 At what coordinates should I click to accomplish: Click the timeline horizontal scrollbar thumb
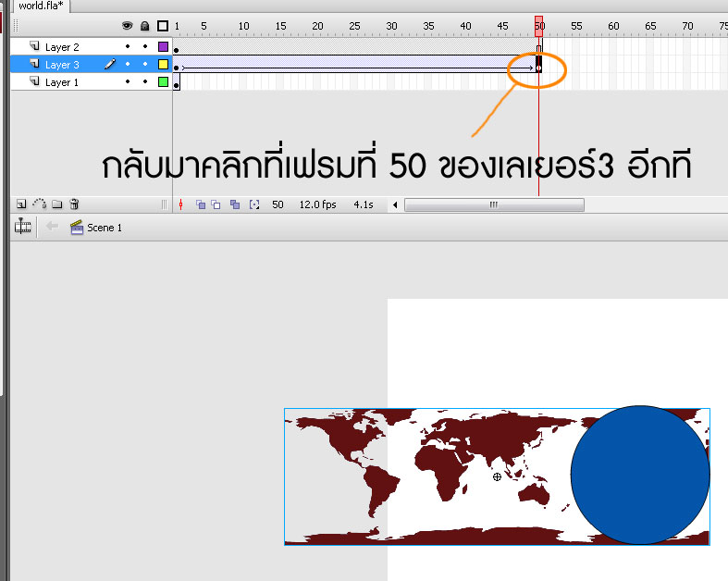pyautogui.click(x=494, y=204)
